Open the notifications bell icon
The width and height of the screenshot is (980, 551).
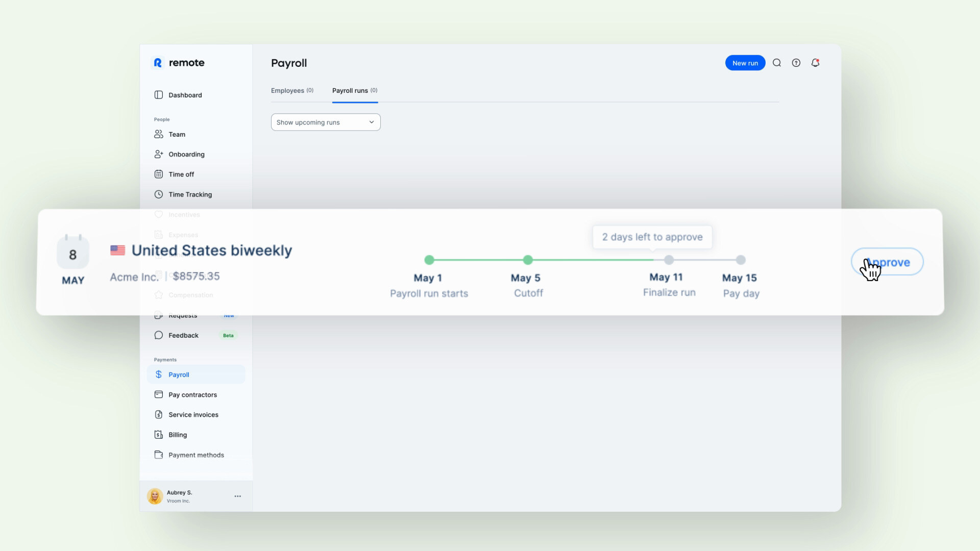[815, 63]
